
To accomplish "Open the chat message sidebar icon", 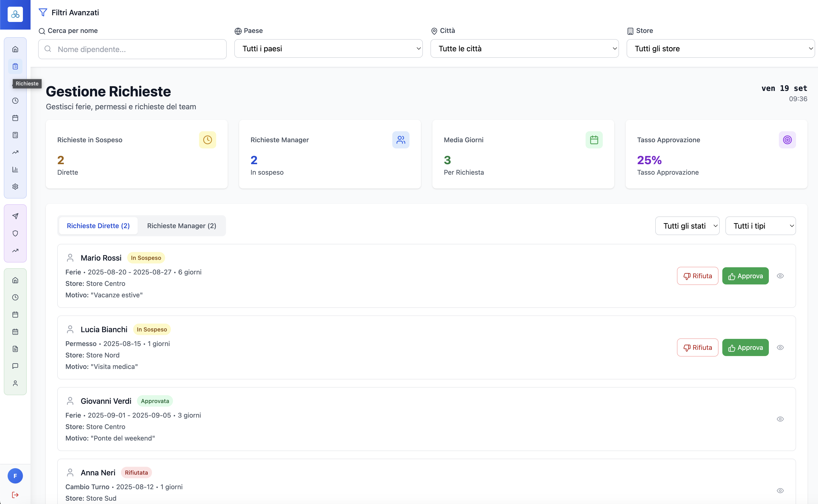I will [15, 366].
